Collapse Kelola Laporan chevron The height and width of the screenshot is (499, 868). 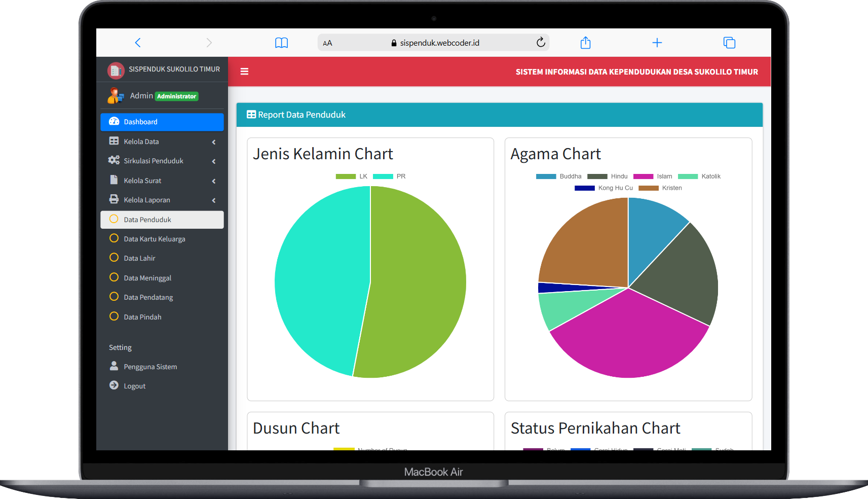pyautogui.click(x=214, y=200)
